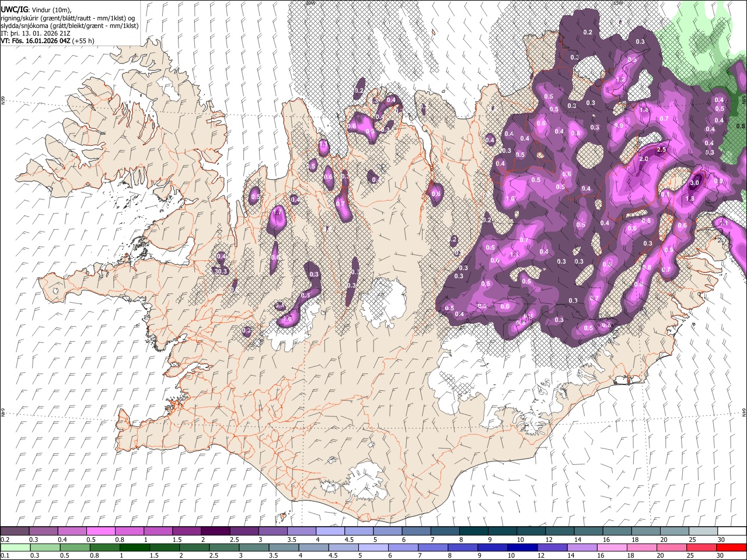Click the red rain swatch between 25 and 30
747x560 pixels.
pos(703,547)
